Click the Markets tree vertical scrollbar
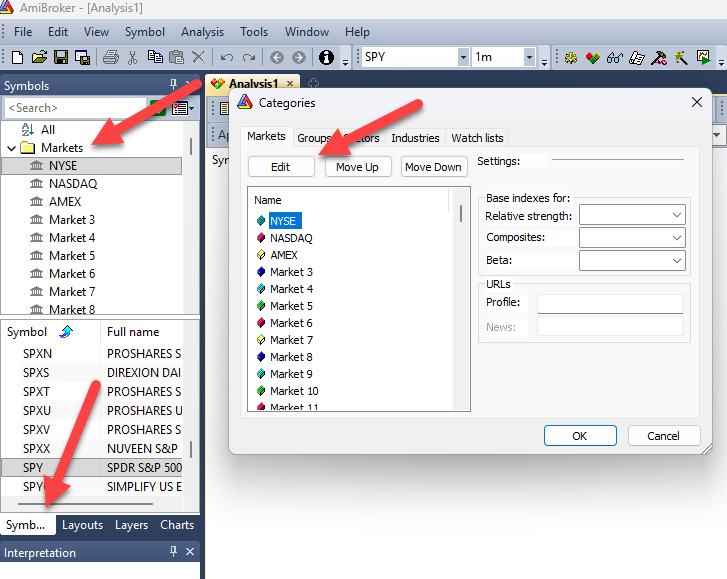This screenshot has width=727, height=579. pyautogui.click(x=191, y=146)
